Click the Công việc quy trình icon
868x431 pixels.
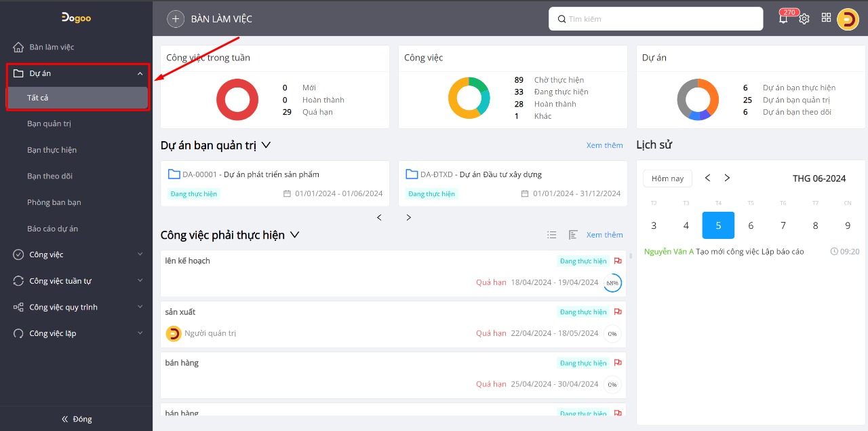[x=18, y=307]
